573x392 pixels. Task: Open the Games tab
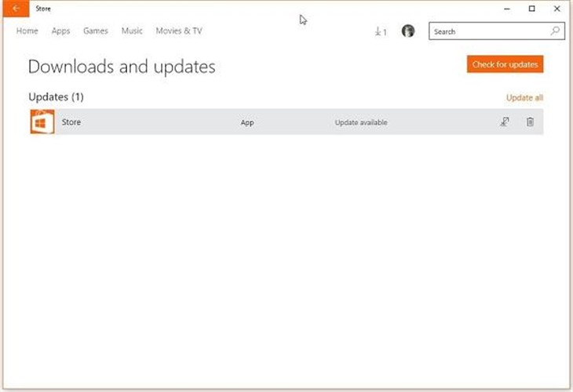pos(96,31)
